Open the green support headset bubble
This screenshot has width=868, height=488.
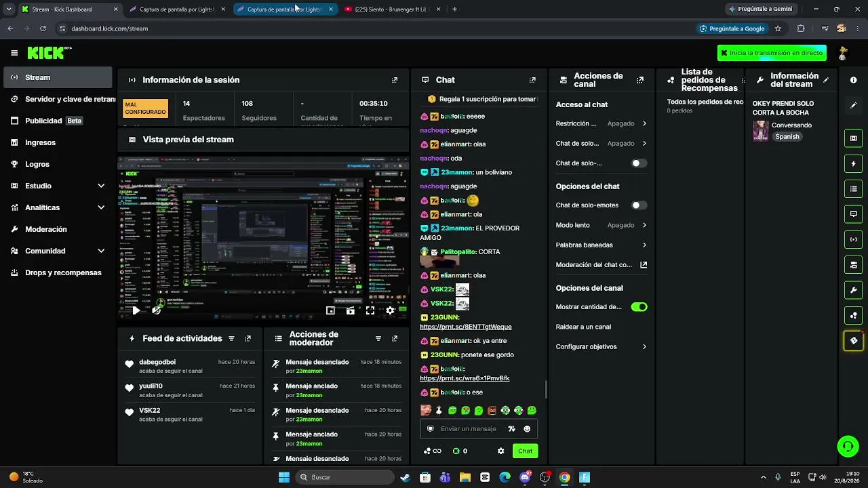(x=848, y=446)
